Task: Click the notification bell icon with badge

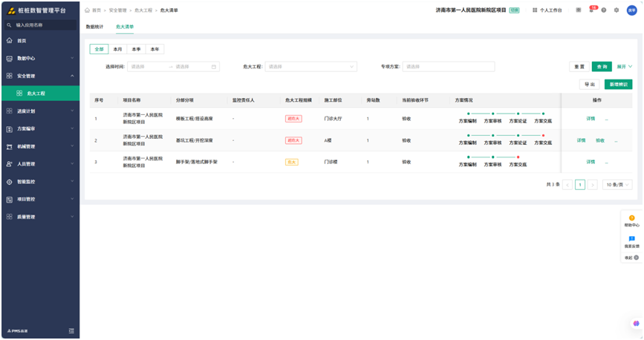Action: (591, 10)
